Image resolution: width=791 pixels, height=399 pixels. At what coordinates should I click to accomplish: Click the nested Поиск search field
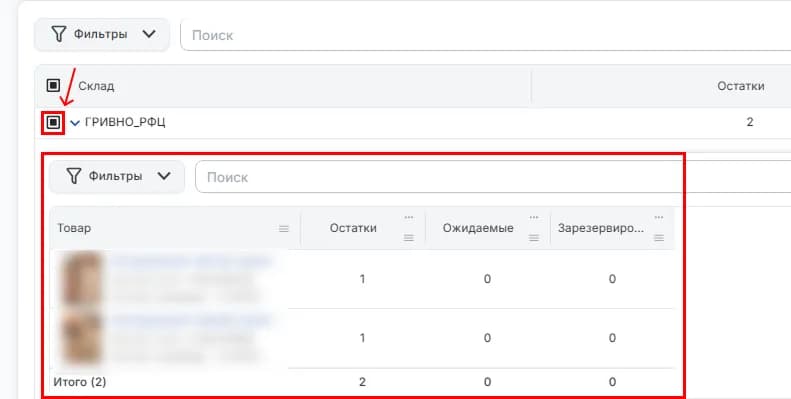tap(493, 177)
